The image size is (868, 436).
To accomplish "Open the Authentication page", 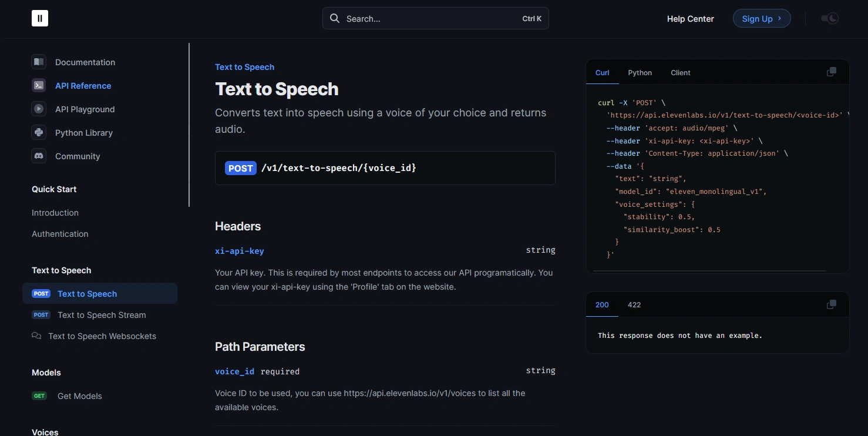I will pos(60,234).
